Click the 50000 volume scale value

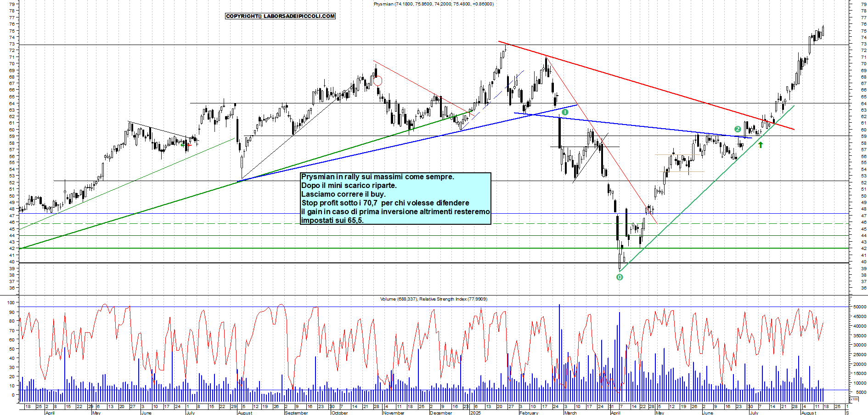pos(860,307)
